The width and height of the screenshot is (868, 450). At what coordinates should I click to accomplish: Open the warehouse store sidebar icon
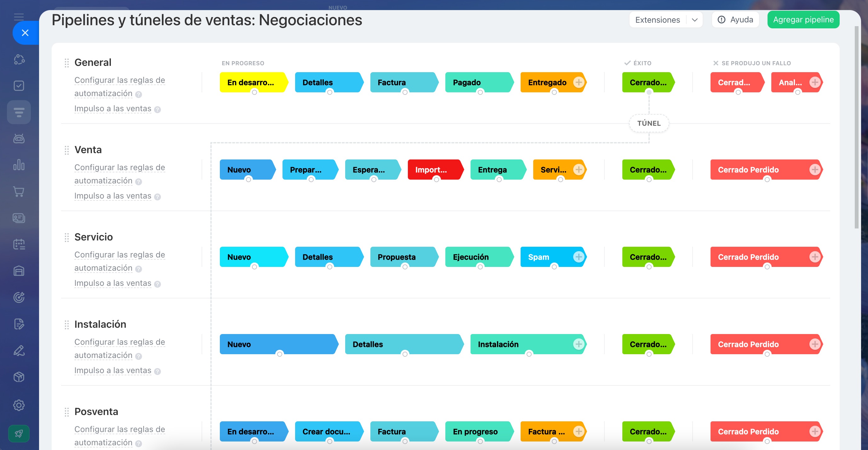coord(19,271)
